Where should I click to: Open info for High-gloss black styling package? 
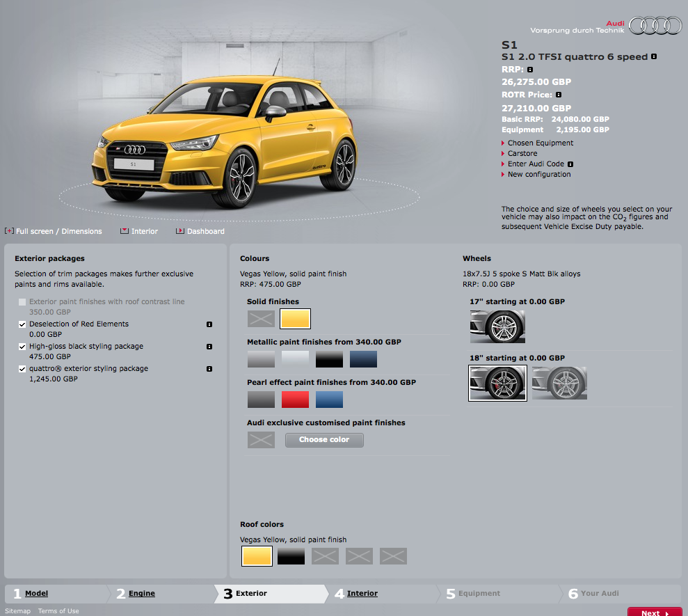209,347
